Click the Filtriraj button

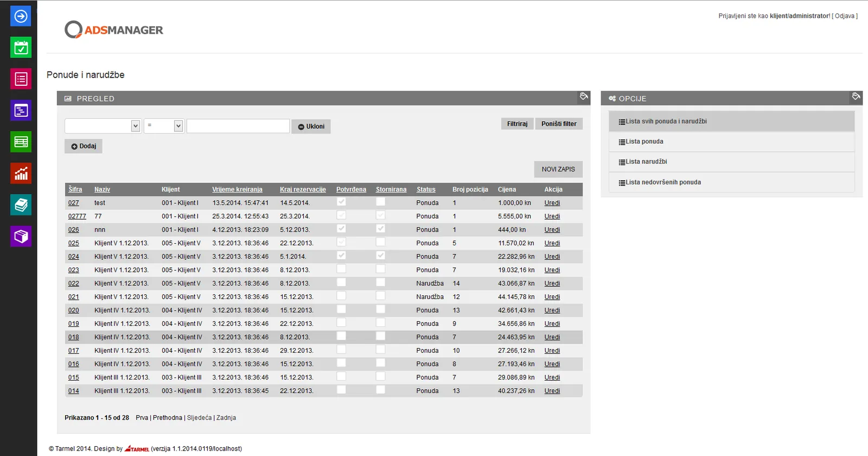coord(517,124)
